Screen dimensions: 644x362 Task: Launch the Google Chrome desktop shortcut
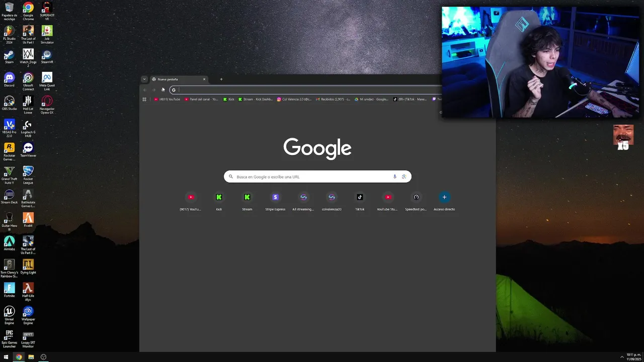tap(28, 12)
